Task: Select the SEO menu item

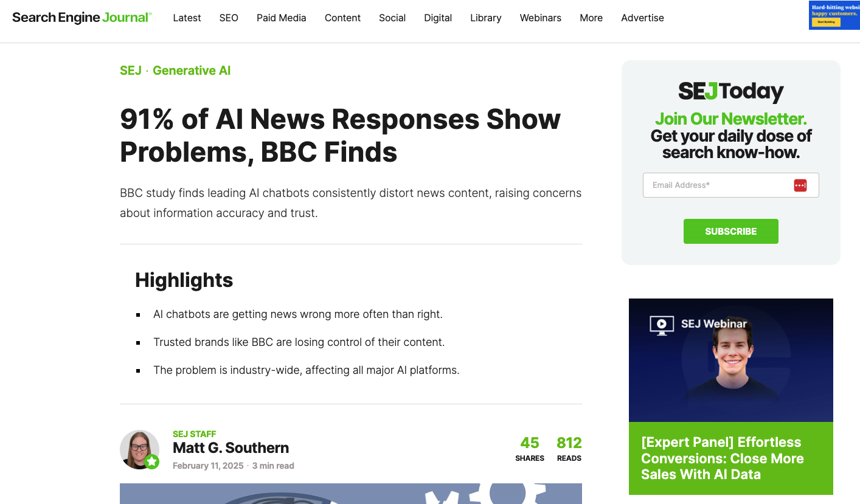Action: pos(229,18)
